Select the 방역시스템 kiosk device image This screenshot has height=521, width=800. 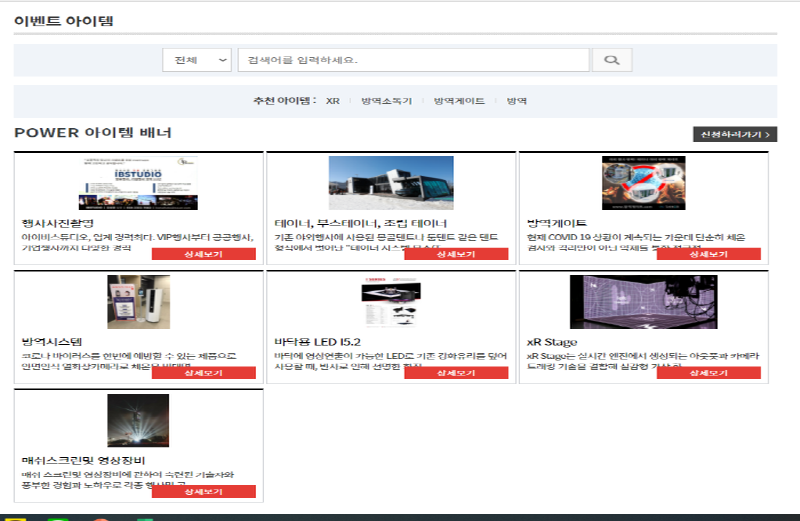point(139,302)
